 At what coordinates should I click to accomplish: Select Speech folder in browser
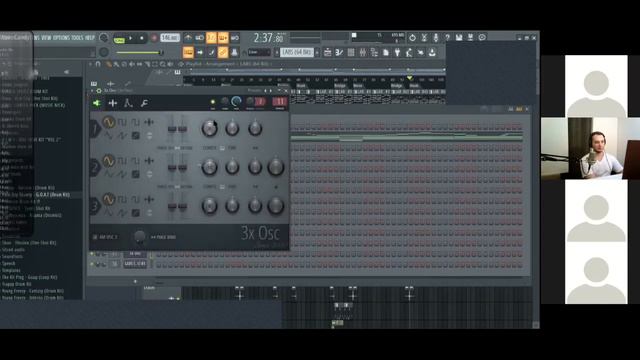click(x=8, y=264)
